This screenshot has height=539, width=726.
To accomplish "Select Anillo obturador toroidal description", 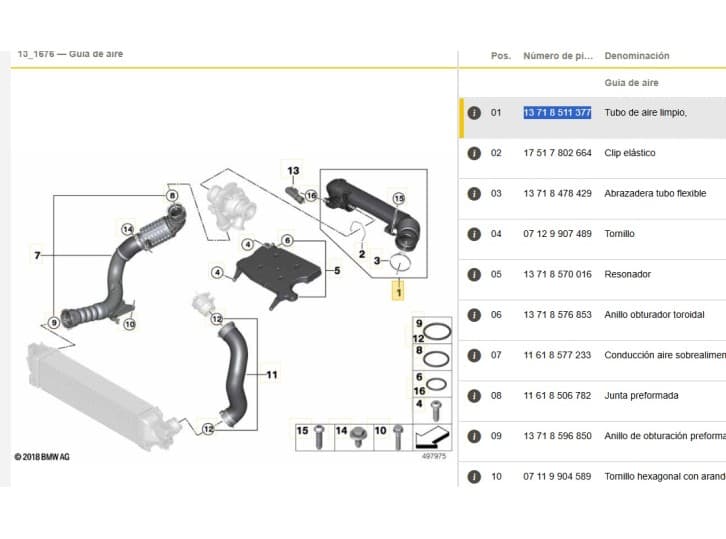I will [x=654, y=314].
